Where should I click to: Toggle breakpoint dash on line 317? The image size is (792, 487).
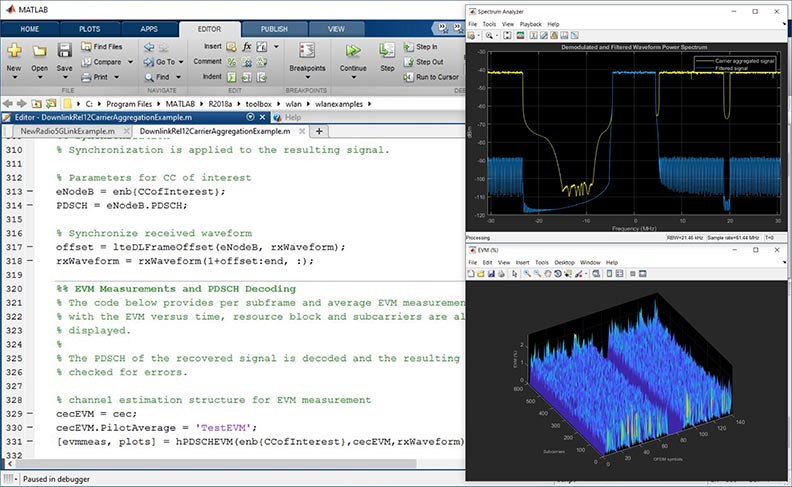pyautogui.click(x=30, y=247)
